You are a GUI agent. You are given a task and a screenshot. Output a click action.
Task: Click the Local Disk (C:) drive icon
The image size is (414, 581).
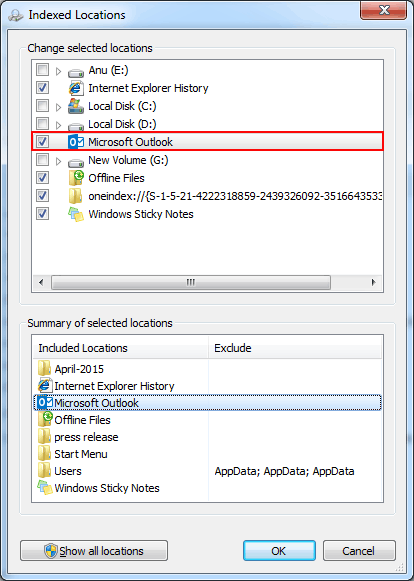click(76, 106)
